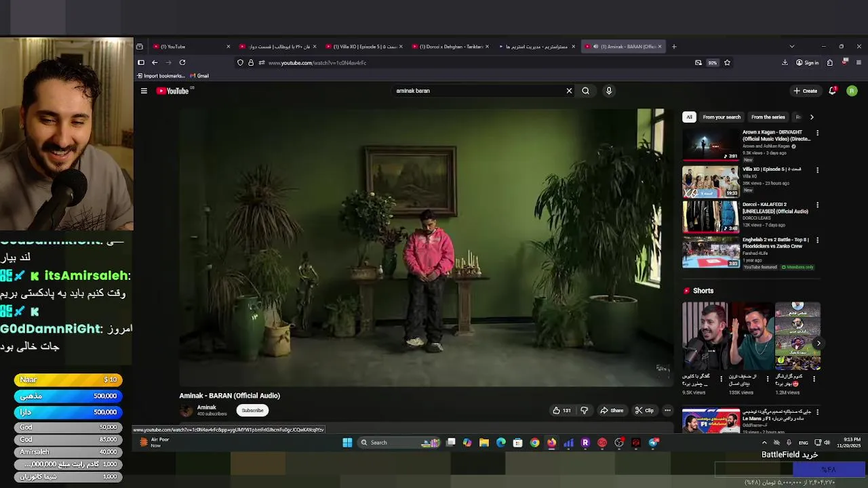Open browser application hamburger menu

tap(859, 62)
